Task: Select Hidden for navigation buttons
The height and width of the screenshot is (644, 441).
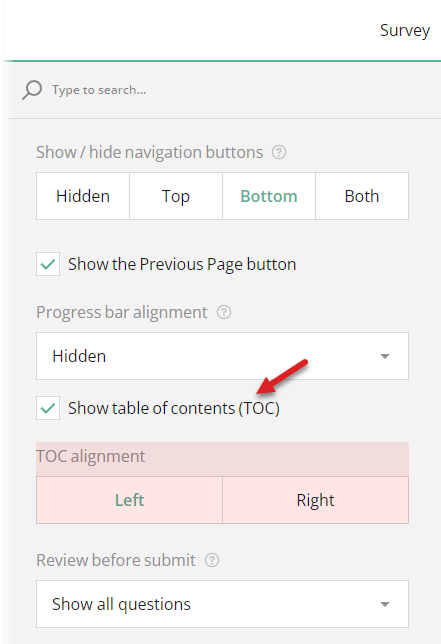Action: 83,196
